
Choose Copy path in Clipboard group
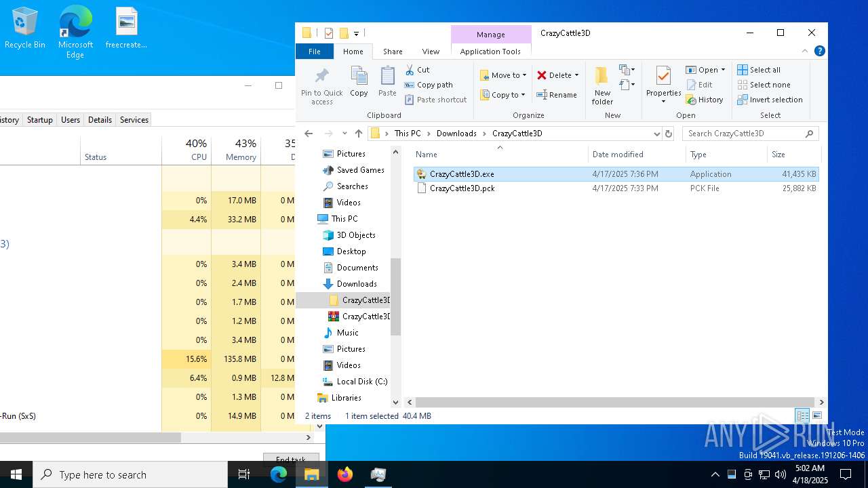click(429, 85)
